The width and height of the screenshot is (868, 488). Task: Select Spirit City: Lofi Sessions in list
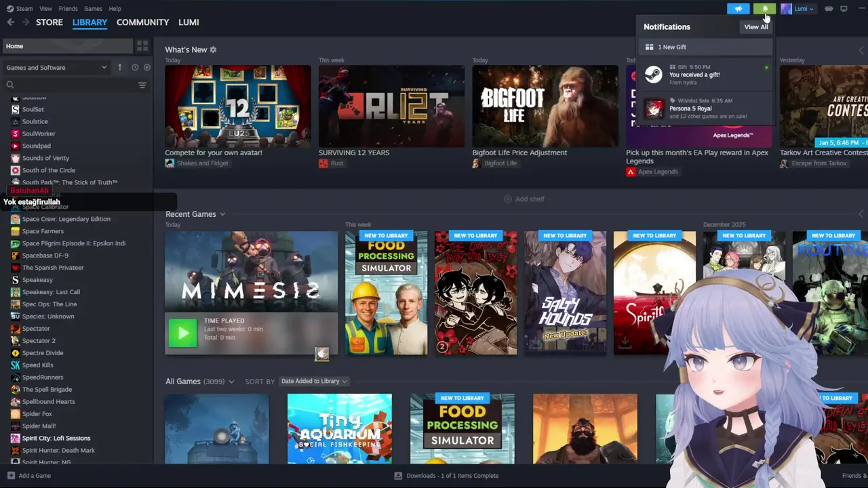pyautogui.click(x=56, y=439)
